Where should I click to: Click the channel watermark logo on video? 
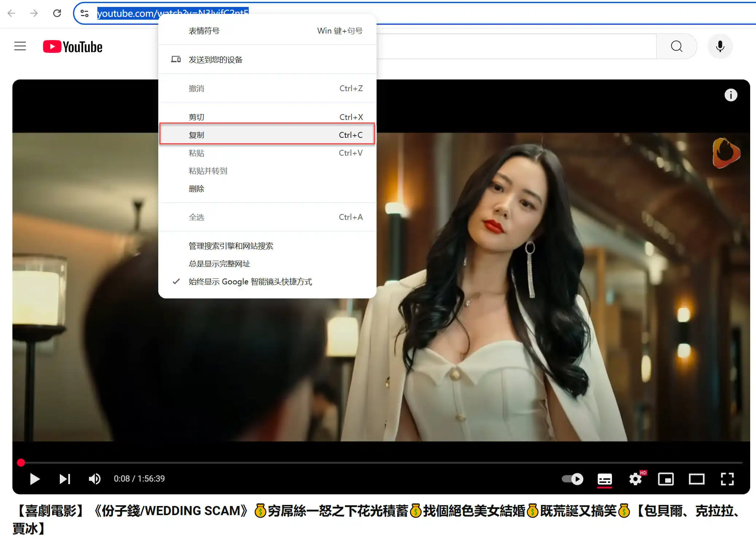726,153
